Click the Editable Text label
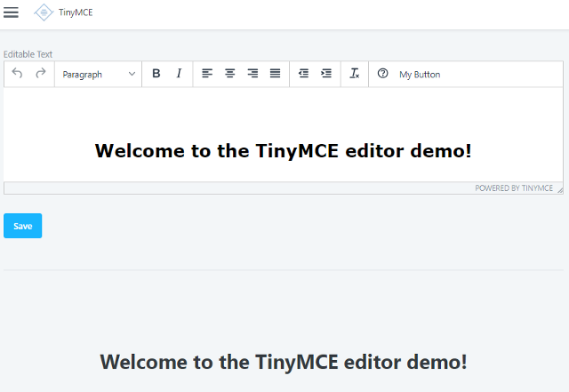This screenshot has height=392, width=569. tap(28, 54)
